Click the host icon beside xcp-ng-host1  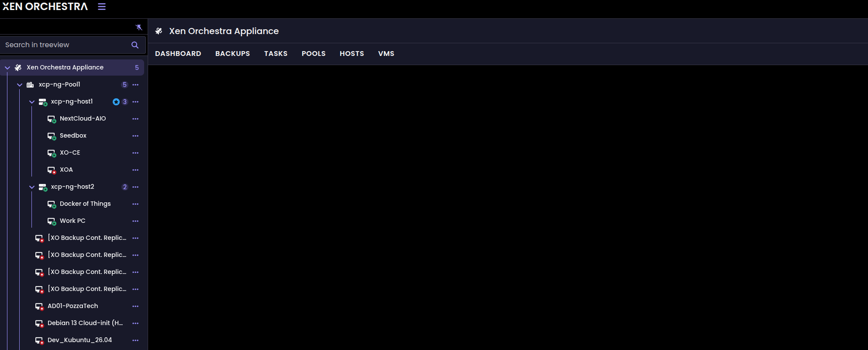coord(43,102)
